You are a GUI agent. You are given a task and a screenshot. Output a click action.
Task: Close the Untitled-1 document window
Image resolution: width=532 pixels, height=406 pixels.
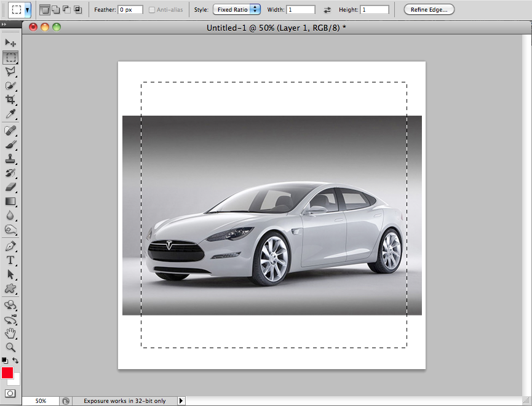(33, 27)
